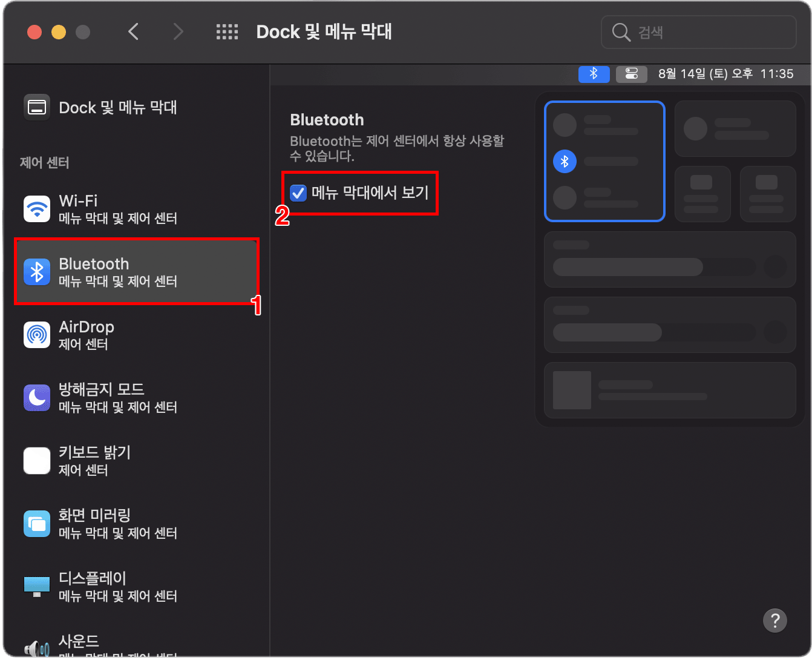Click the blue Bluetooth sidebar icon
812x666 pixels.
(37, 272)
